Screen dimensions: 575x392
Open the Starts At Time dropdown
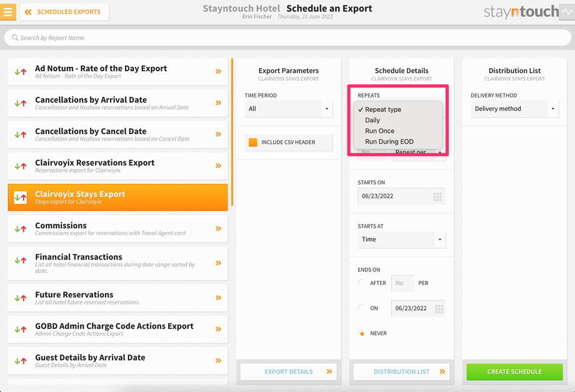pyautogui.click(x=401, y=239)
